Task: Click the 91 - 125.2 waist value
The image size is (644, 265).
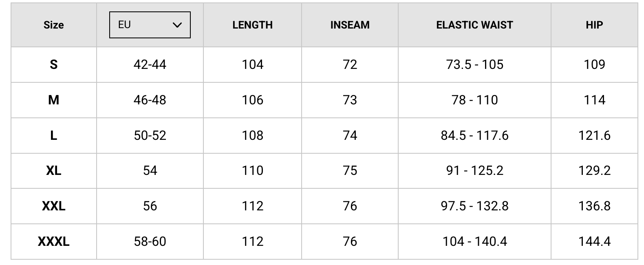Action: 474,170
